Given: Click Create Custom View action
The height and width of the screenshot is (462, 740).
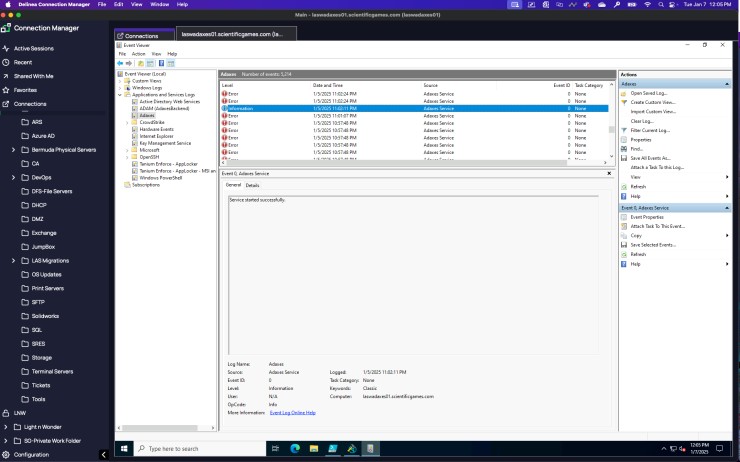Looking at the screenshot, I should (653, 102).
